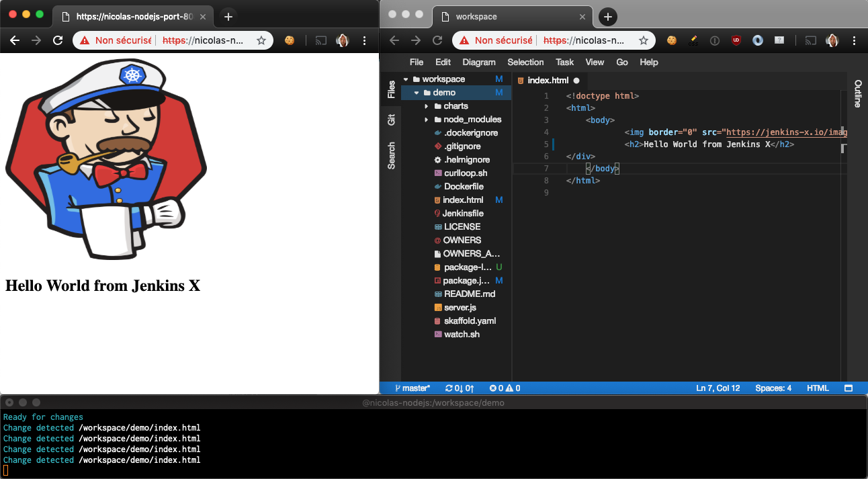Viewport: 868px width, 479px height.
Task: Click the Jenkins X logo image on page
Action: tap(106, 160)
